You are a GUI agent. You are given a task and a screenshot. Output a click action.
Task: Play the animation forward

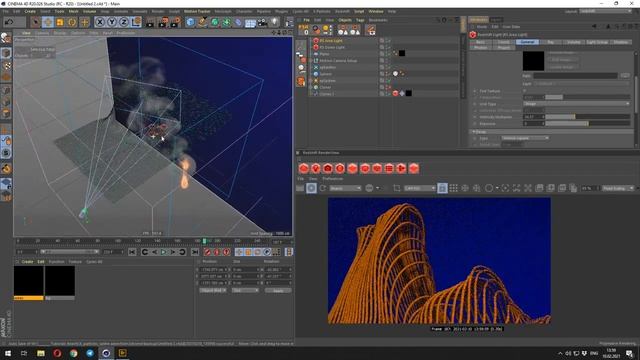[x=164, y=252]
